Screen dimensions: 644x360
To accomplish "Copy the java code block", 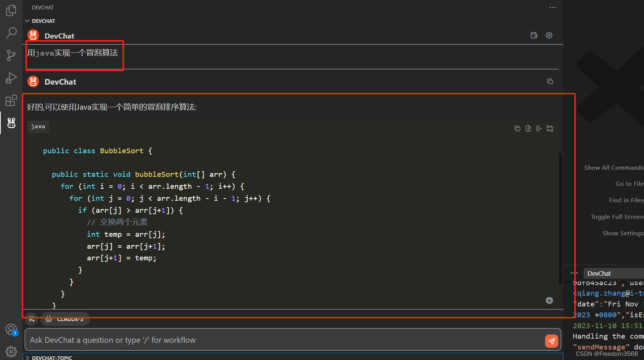I will click(517, 128).
